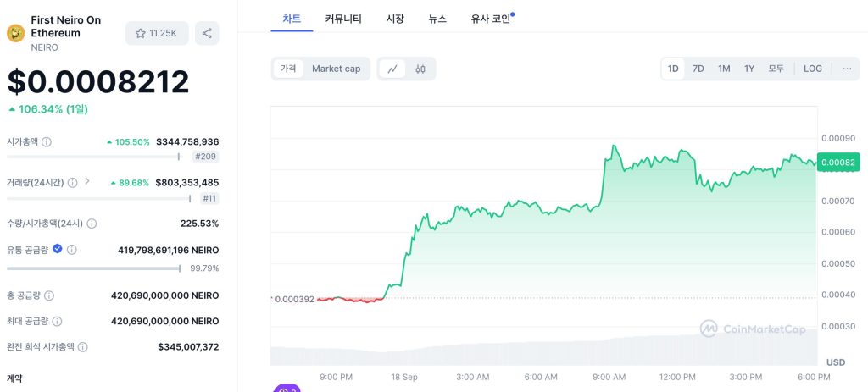Select the line chart icon
The image size is (868, 392).
pos(392,69)
